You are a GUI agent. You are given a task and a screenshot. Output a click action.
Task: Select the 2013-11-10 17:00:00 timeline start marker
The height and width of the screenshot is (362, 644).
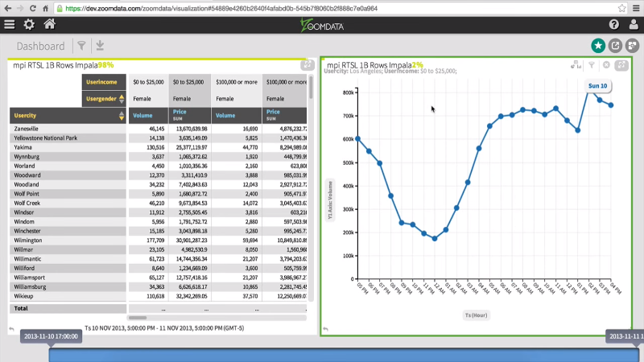click(49, 336)
